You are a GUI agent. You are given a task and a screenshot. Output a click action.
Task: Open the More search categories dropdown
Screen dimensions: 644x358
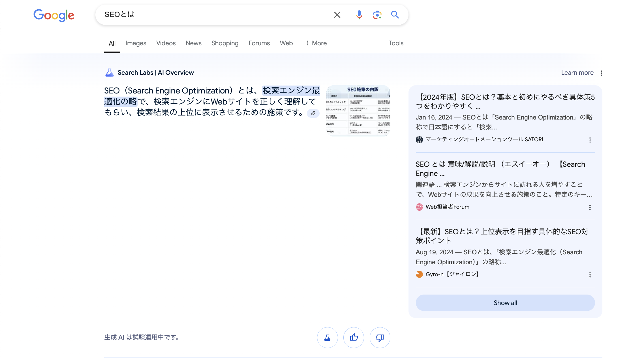316,43
